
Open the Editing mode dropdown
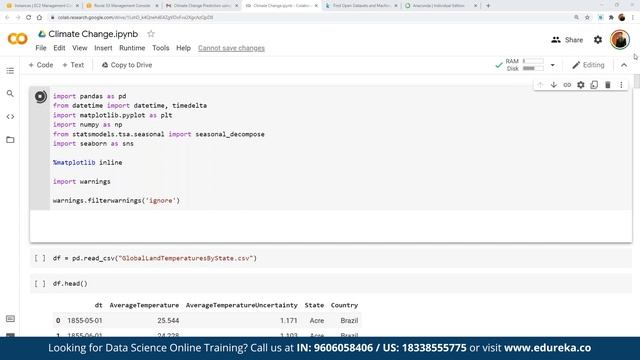(588, 65)
